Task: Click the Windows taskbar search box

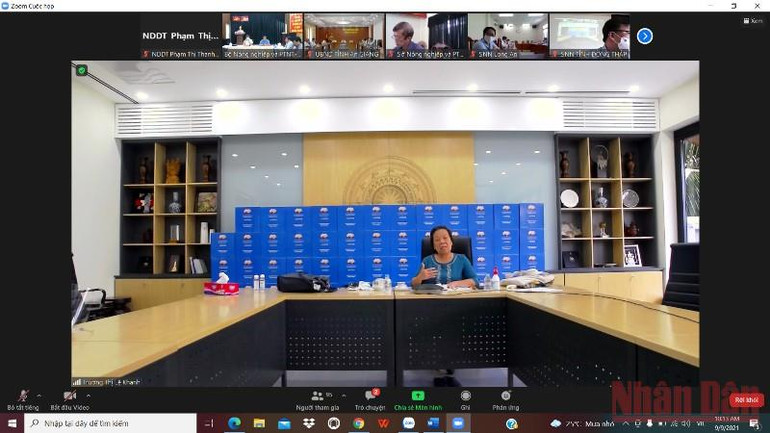Action: click(x=110, y=424)
